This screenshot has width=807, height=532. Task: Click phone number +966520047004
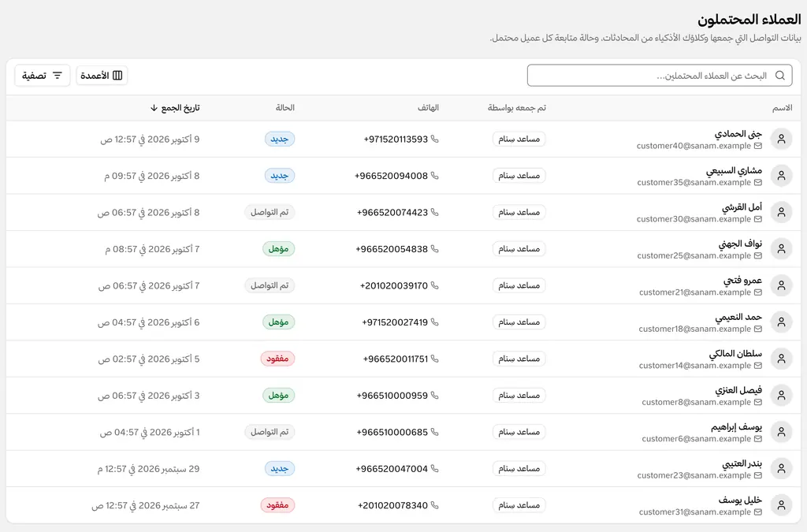coord(392,469)
